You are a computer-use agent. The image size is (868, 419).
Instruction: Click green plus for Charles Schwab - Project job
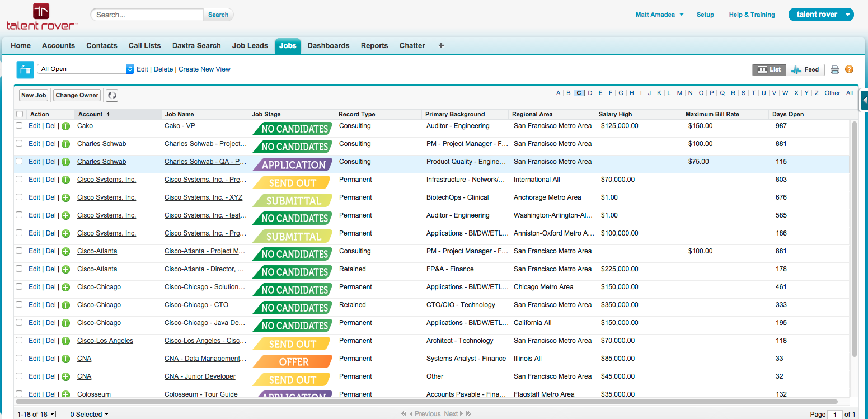coord(65,144)
